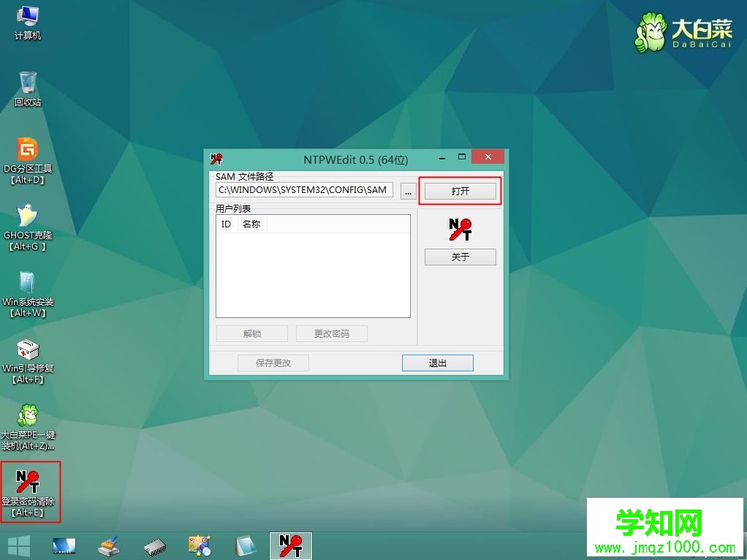Screen dimensions: 747x560
Task: Click the display monitor icon on taskbar
Action: click(64, 545)
